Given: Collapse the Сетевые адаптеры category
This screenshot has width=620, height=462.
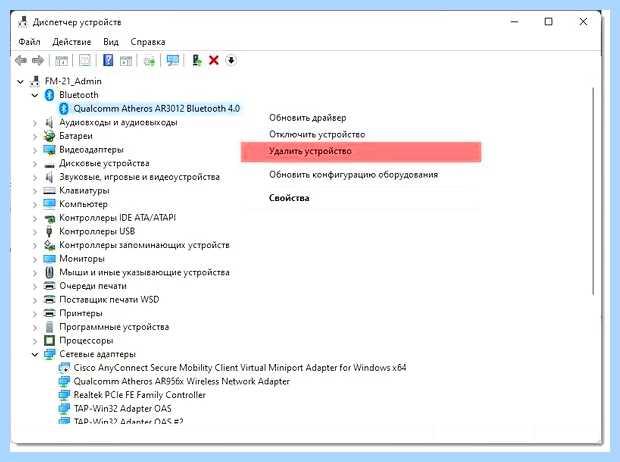Looking at the screenshot, I should (35, 354).
